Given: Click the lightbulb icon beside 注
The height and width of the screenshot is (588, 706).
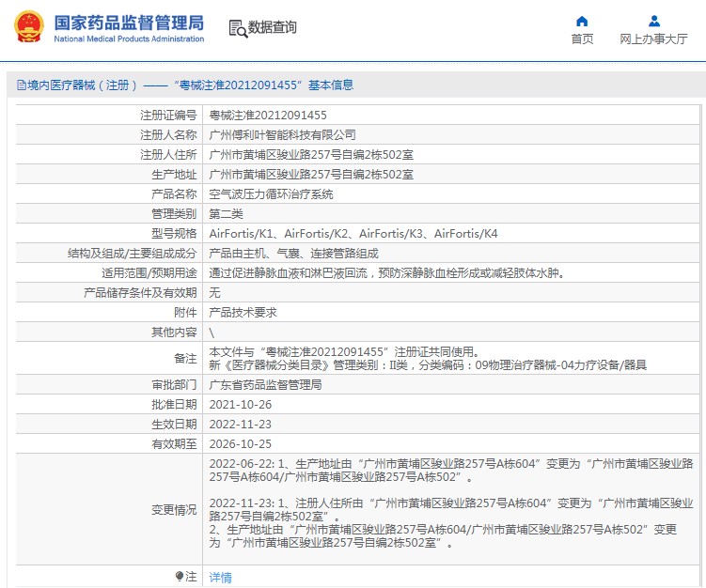Looking at the screenshot, I should 180,577.
